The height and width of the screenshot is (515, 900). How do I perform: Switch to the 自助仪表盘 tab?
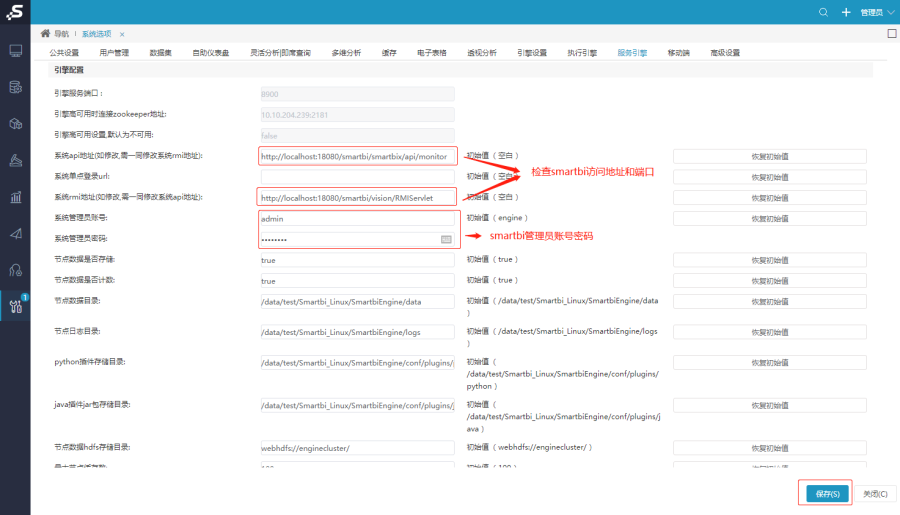pyautogui.click(x=211, y=53)
